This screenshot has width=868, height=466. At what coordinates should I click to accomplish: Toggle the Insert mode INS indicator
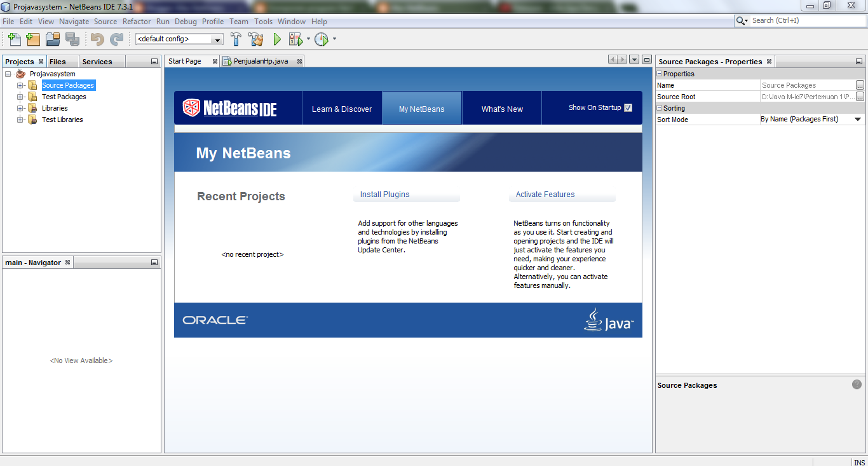click(x=859, y=462)
